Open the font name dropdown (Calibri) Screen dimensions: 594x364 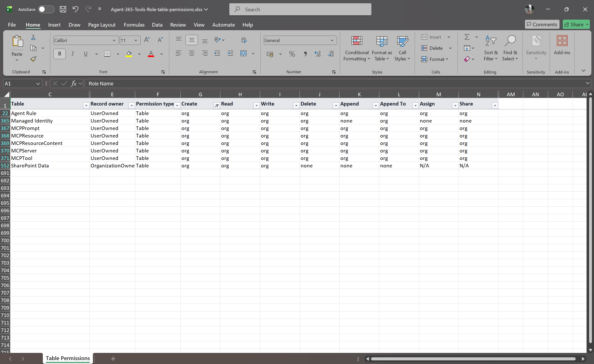(114, 40)
